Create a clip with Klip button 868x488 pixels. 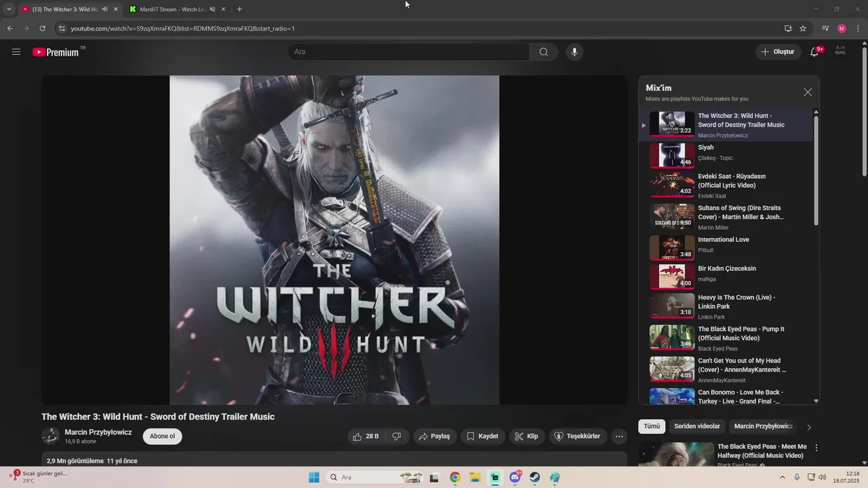click(x=527, y=436)
